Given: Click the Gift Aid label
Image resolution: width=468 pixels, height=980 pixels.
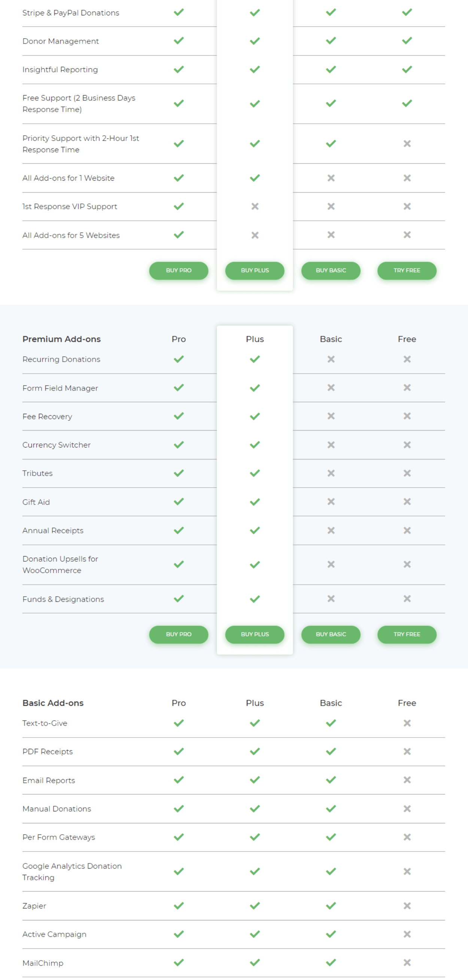Looking at the screenshot, I should point(36,502).
